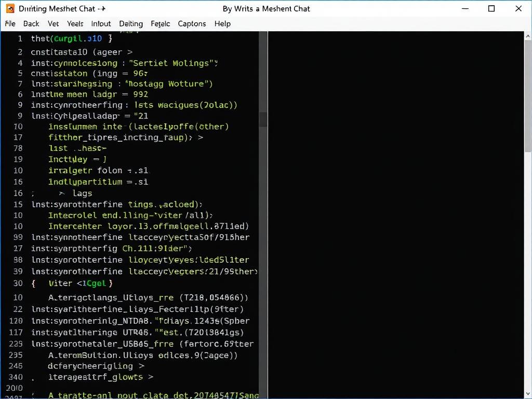Click line 'list ..hasc-'

tap(78, 148)
